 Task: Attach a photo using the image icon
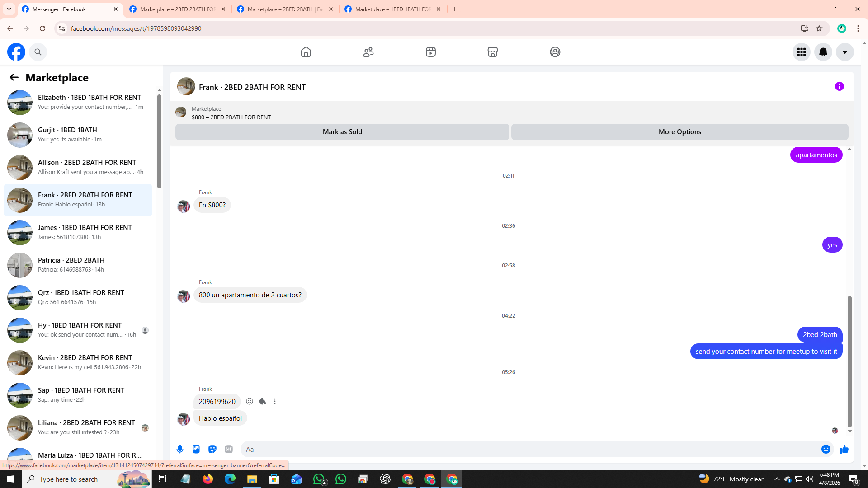(x=196, y=449)
